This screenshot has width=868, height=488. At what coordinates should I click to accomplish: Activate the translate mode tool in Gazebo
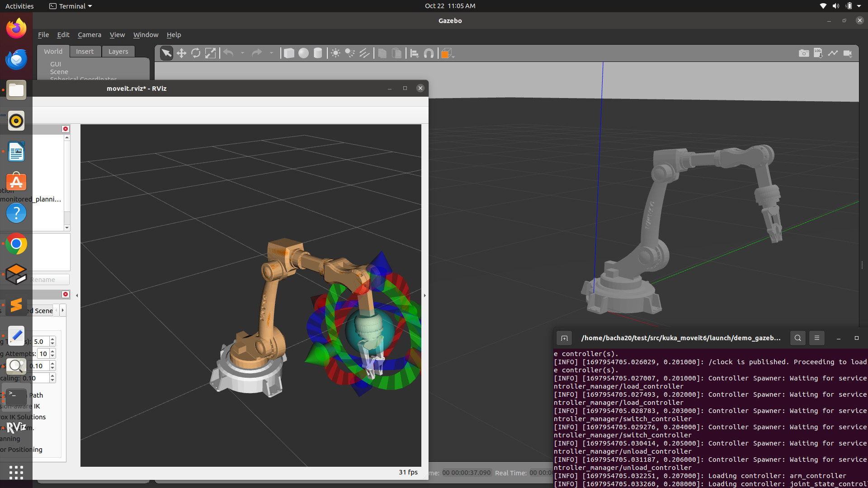(x=181, y=53)
